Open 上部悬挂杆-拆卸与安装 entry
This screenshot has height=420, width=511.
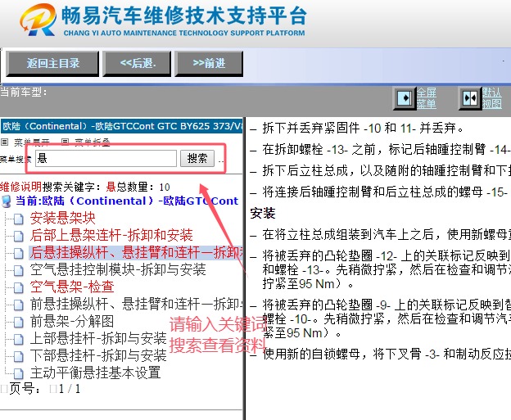pyautogui.click(x=98, y=339)
